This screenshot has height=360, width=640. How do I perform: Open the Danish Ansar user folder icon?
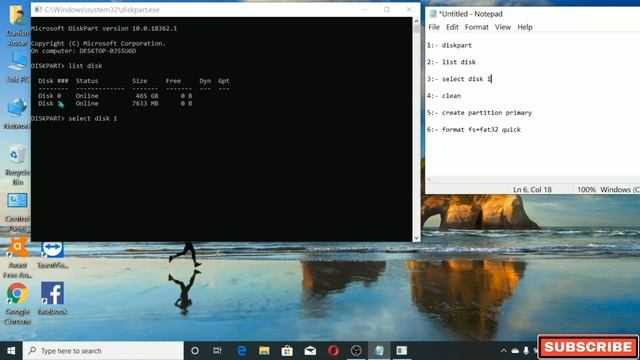click(x=17, y=24)
